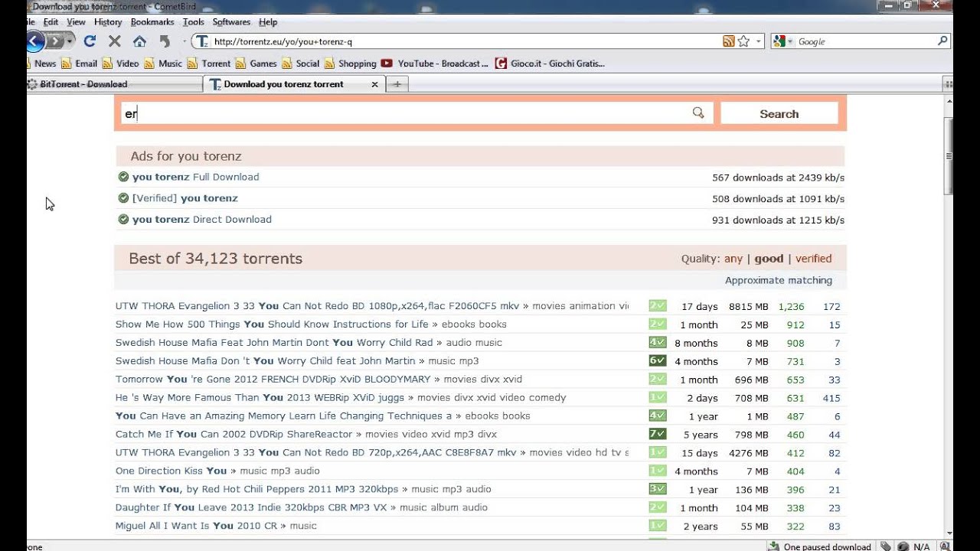
Task: Open a new tab with plus button
Action: pos(397,84)
